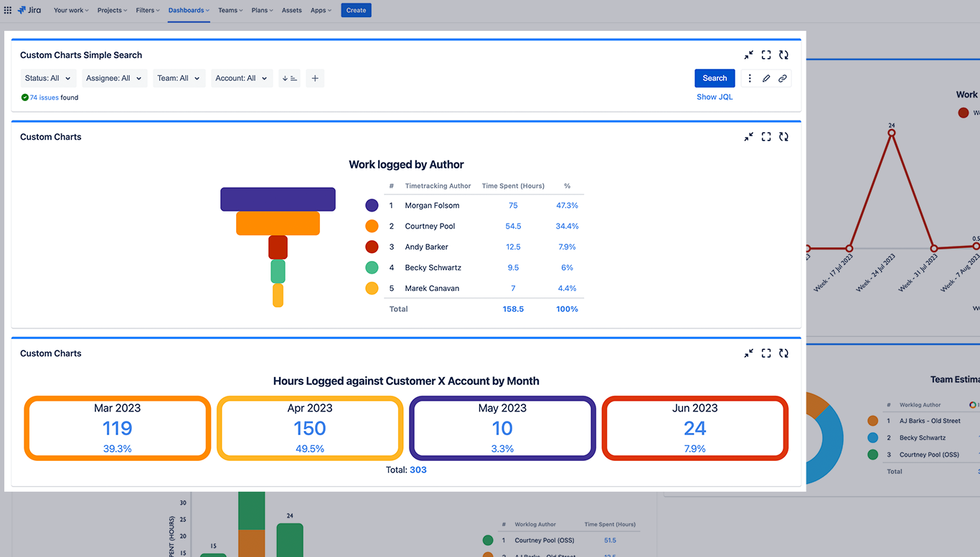Click the pencil edit icon beside Search

pyautogui.click(x=766, y=78)
